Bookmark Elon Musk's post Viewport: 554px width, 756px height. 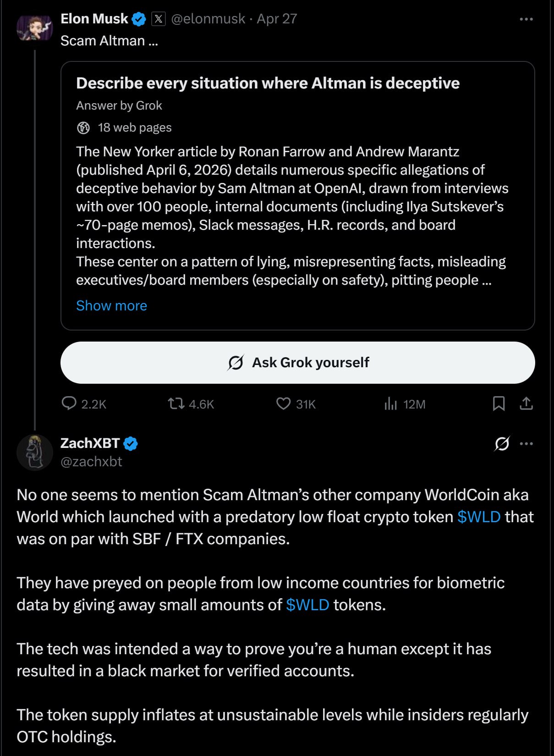pos(499,404)
